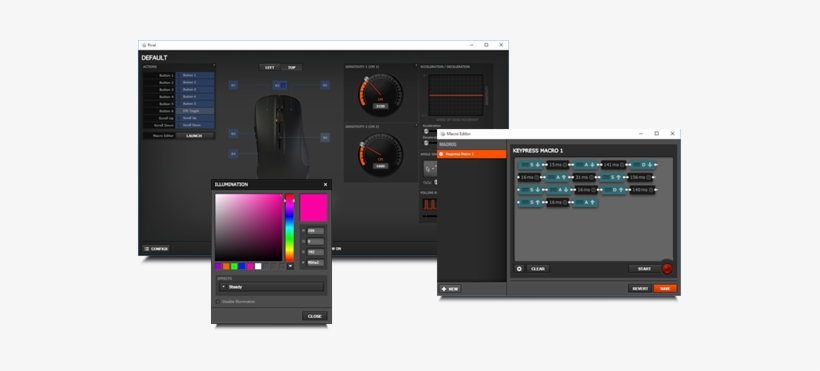Click the rainbow hue slider
The width and height of the screenshot is (820, 371).
[x=289, y=228]
